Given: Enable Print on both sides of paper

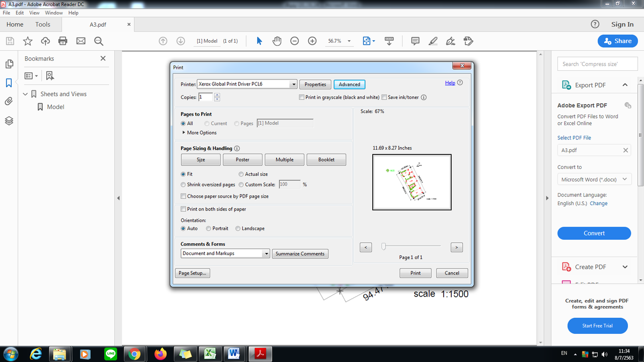Looking at the screenshot, I should click(183, 209).
